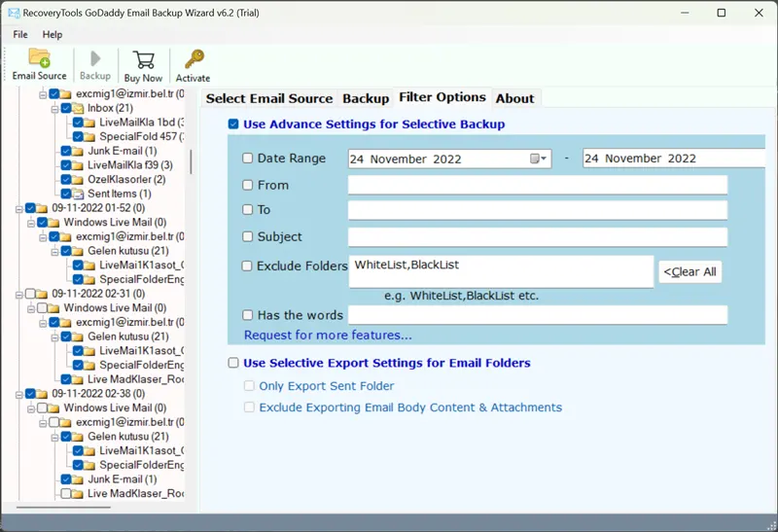
Task: Check Use Selective Export Settings option
Action: coord(233,363)
